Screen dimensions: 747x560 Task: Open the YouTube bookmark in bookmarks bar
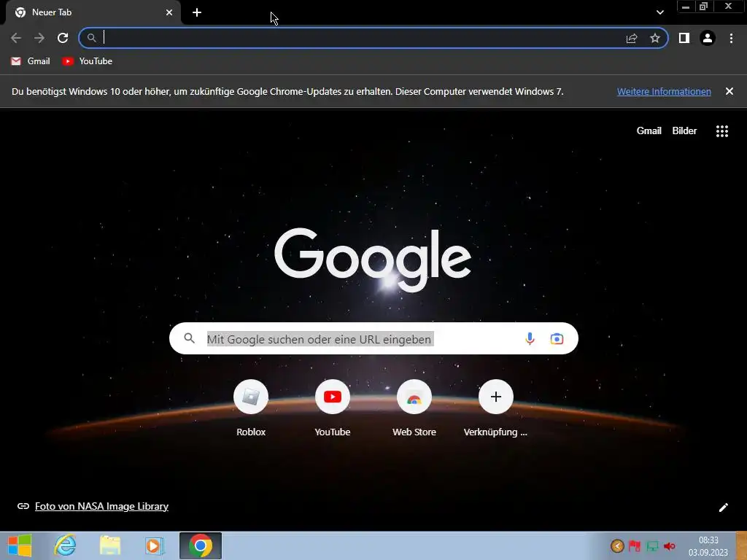88,61
